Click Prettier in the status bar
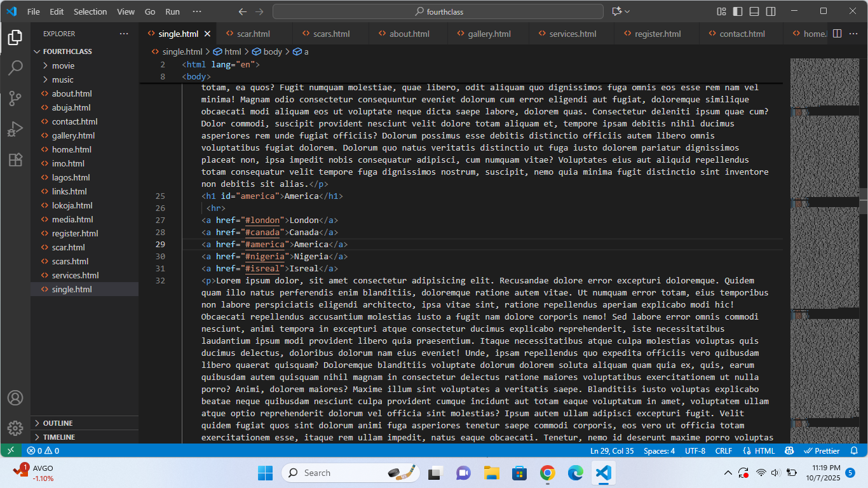Viewport: 868px width, 488px height. [822, 450]
